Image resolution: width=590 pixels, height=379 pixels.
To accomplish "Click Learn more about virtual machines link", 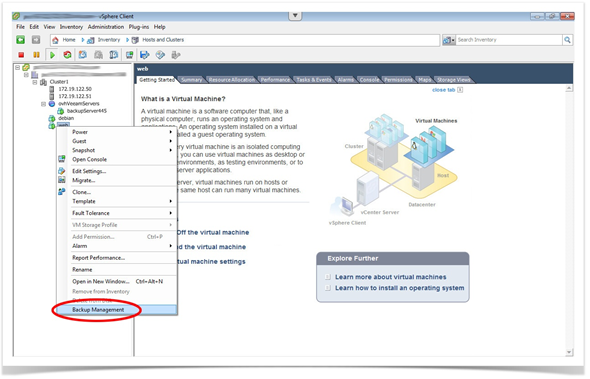I will 391,277.
